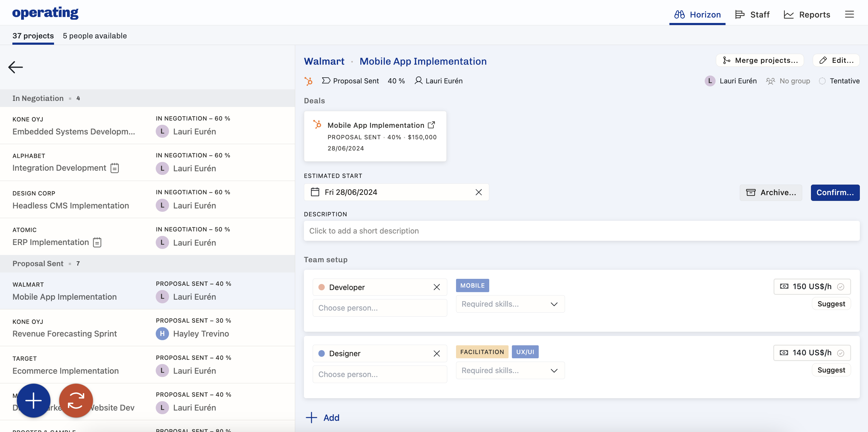
Task: Click the back arrow icon
Action: click(x=15, y=67)
